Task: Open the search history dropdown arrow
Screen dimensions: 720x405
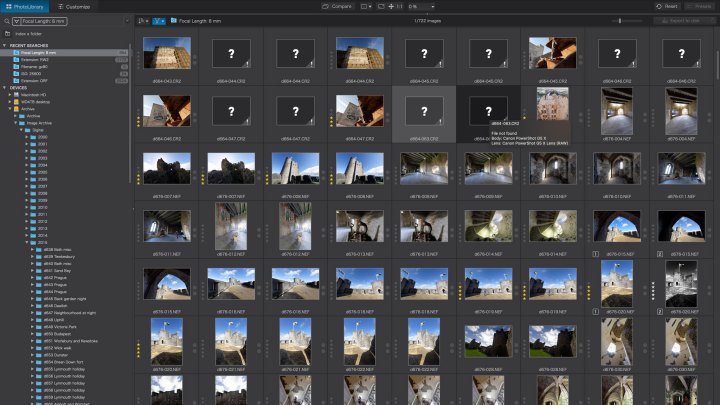Action: click(x=127, y=21)
